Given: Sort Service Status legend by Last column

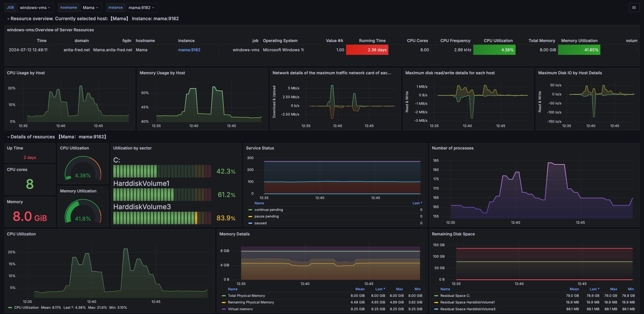Looking at the screenshot, I should [417, 203].
